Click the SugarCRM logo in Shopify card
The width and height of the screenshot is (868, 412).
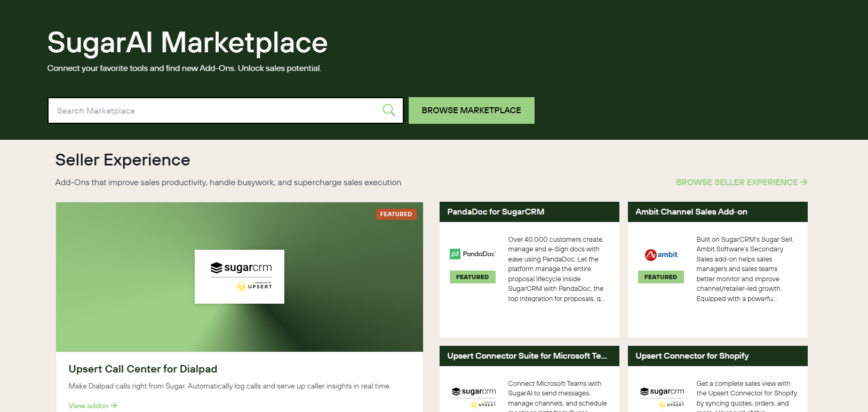coord(662,397)
